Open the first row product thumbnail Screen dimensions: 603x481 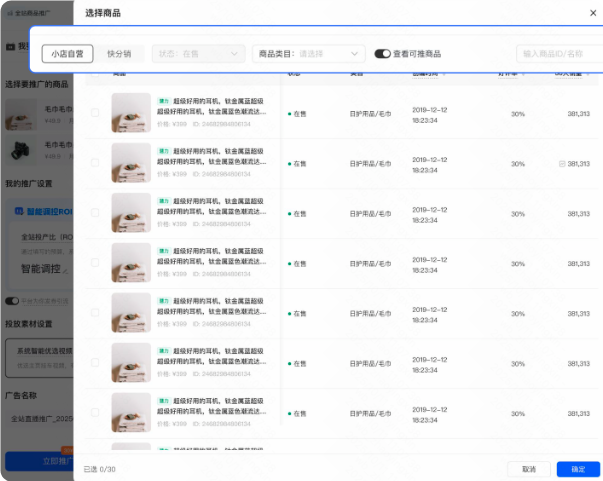point(131,113)
